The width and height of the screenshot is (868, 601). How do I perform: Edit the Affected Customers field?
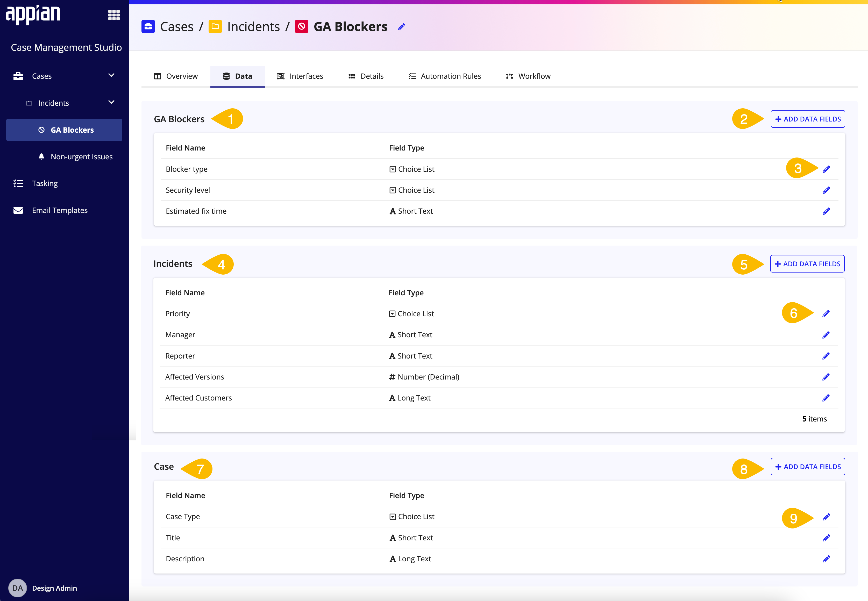click(826, 398)
